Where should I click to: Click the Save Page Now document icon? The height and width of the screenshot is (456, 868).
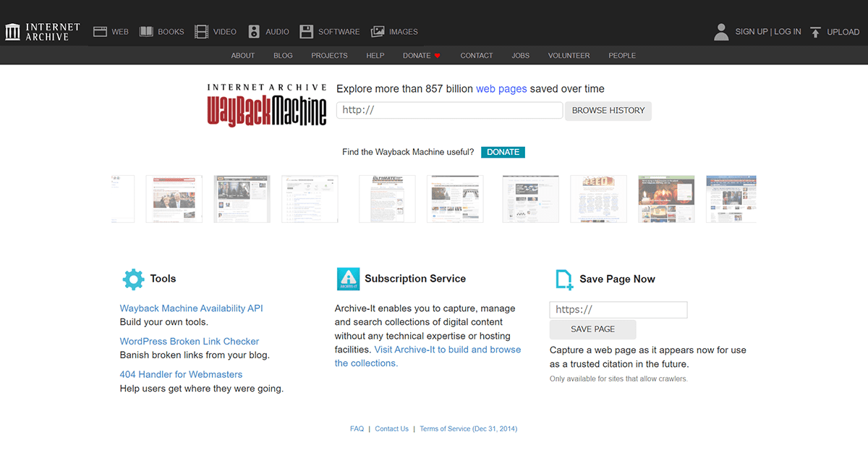pos(564,279)
